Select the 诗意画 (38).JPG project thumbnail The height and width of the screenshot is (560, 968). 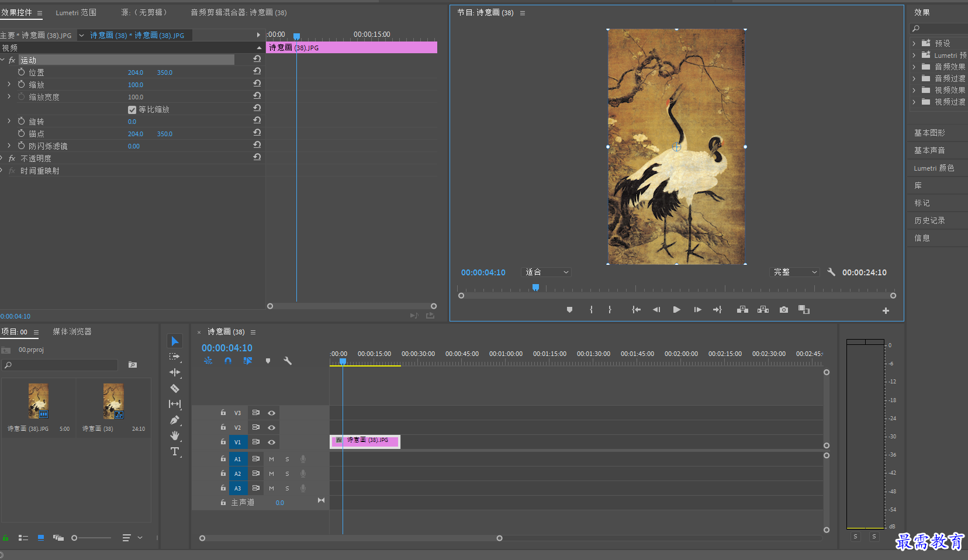pos(39,401)
